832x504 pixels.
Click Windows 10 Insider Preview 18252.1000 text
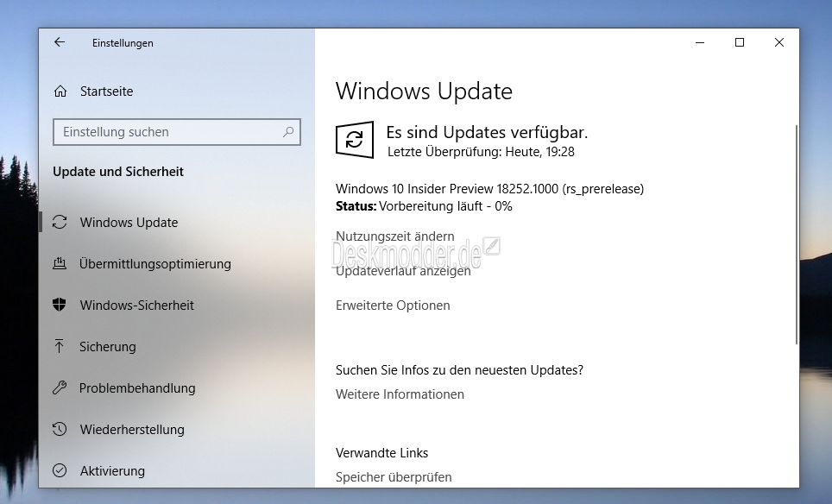(x=489, y=189)
